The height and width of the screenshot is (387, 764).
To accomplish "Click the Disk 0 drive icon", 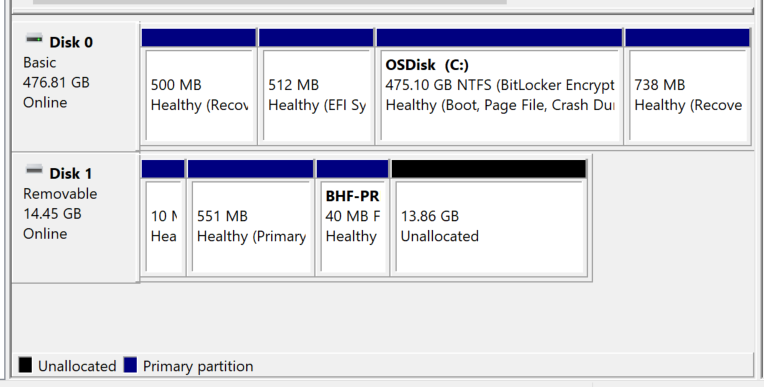I will 34,39.
